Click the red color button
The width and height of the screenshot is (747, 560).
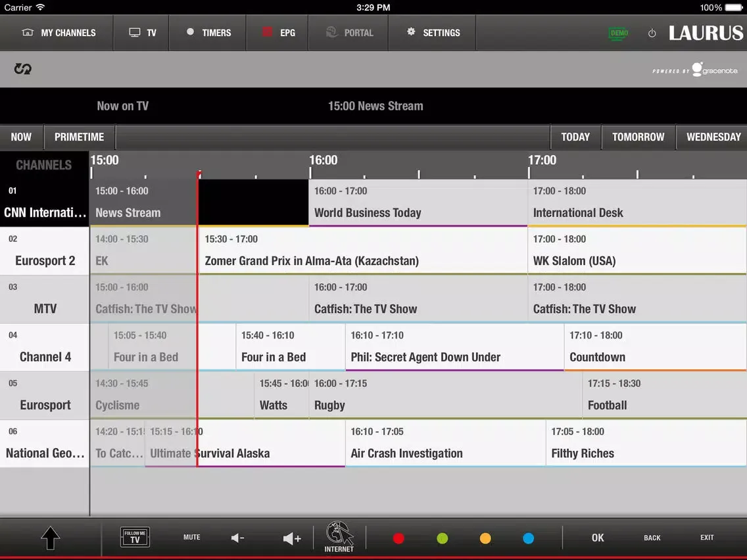pyautogui.click(x=398, y=538)
